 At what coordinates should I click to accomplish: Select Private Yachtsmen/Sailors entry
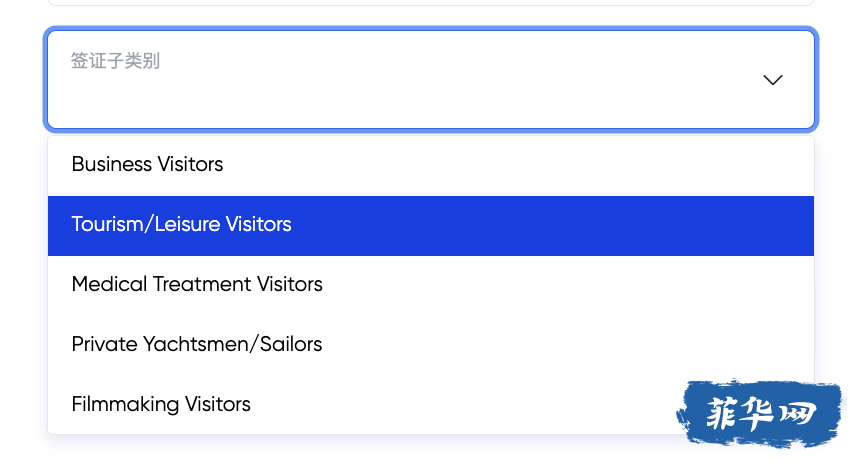click(x=431, y=345)
